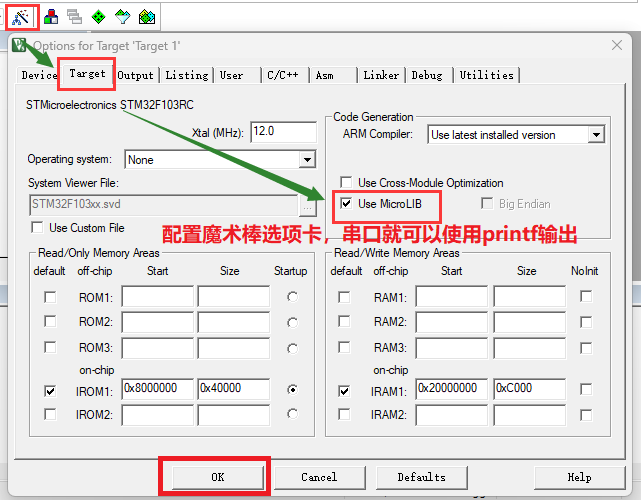Check the ROM2 default checkbox

point(50,322)
